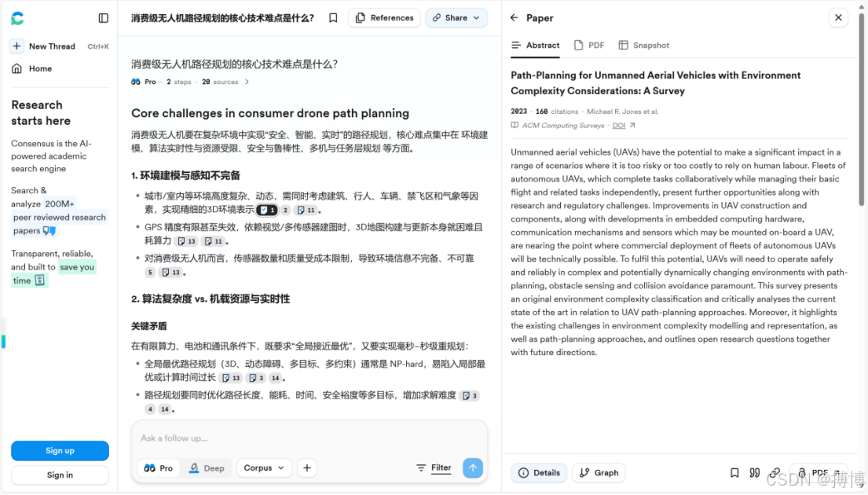Open citation 5 under sensor cost bullet
The height and width of the screenshot is (495, 868).
(150, 273)
